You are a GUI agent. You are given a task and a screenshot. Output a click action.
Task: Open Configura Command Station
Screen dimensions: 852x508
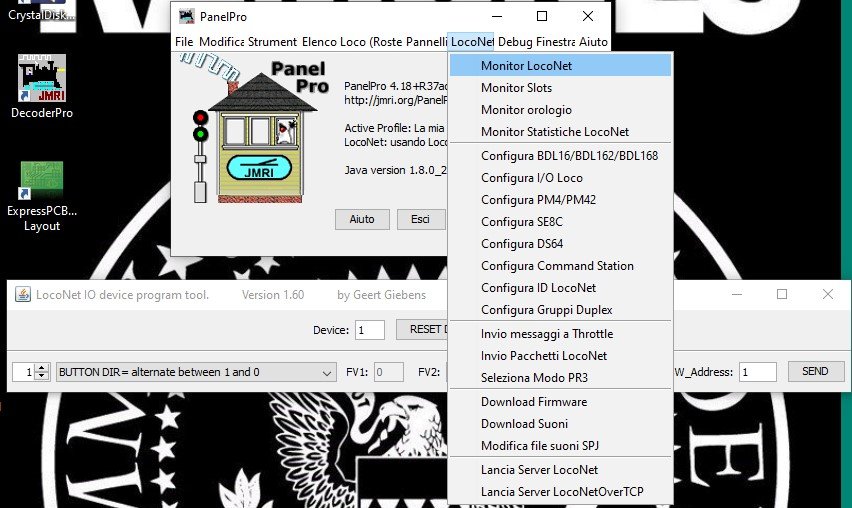point(557,266)
